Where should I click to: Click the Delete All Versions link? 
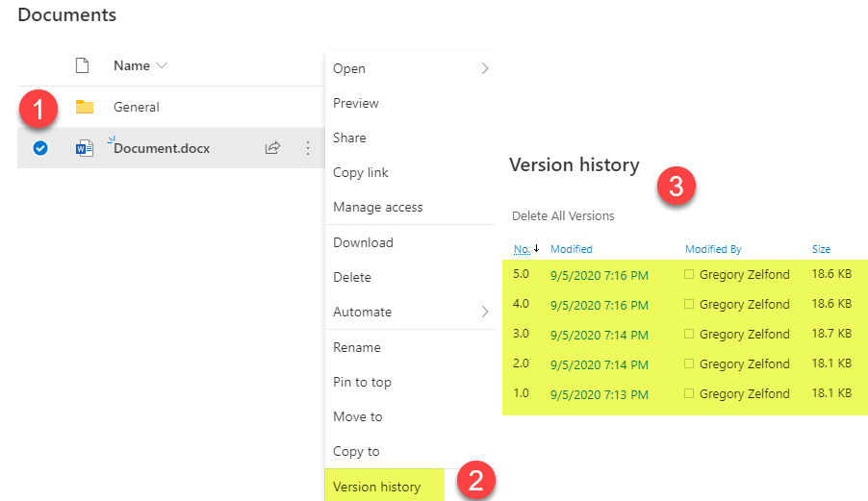click(563, 216)
